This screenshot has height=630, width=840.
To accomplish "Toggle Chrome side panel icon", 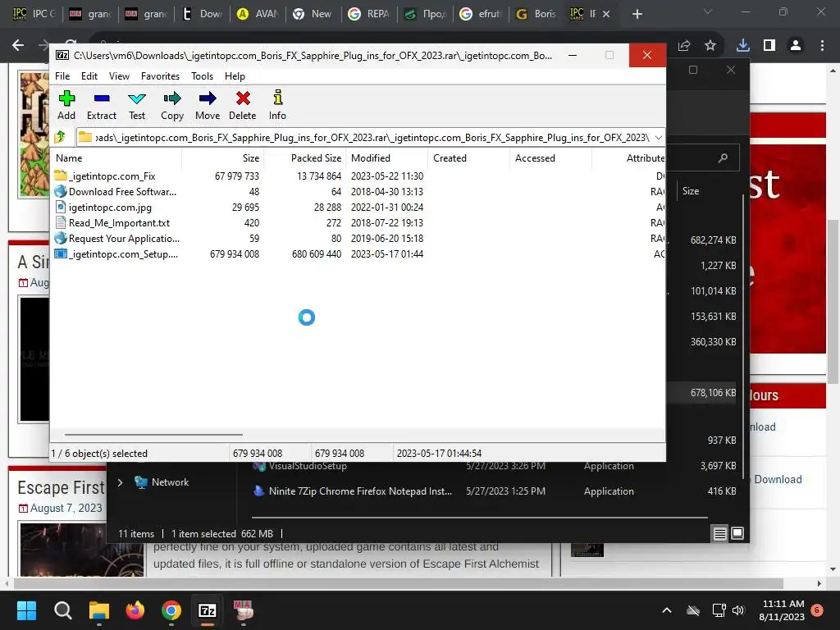I will [x=769, y=46].
